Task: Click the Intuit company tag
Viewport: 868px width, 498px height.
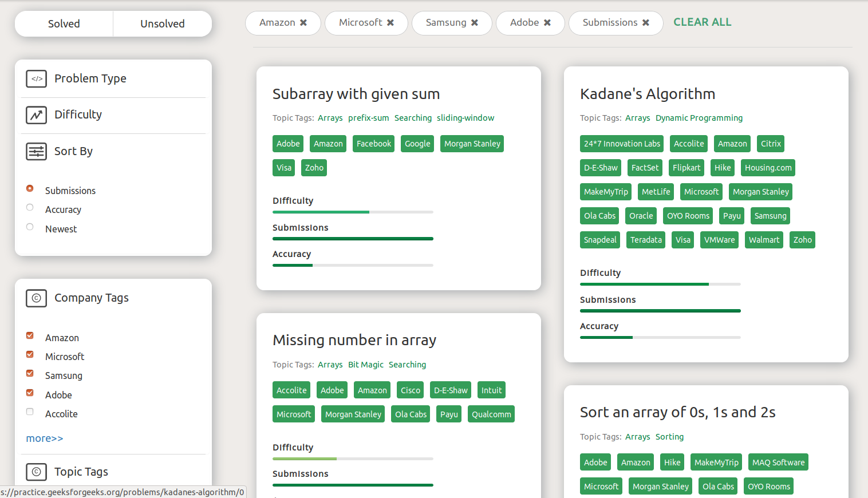Action: point(492,390)
